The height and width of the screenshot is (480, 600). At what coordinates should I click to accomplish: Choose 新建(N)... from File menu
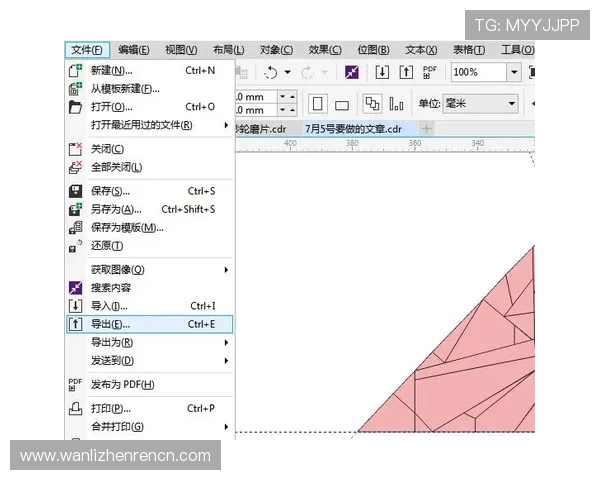point(150,70)
